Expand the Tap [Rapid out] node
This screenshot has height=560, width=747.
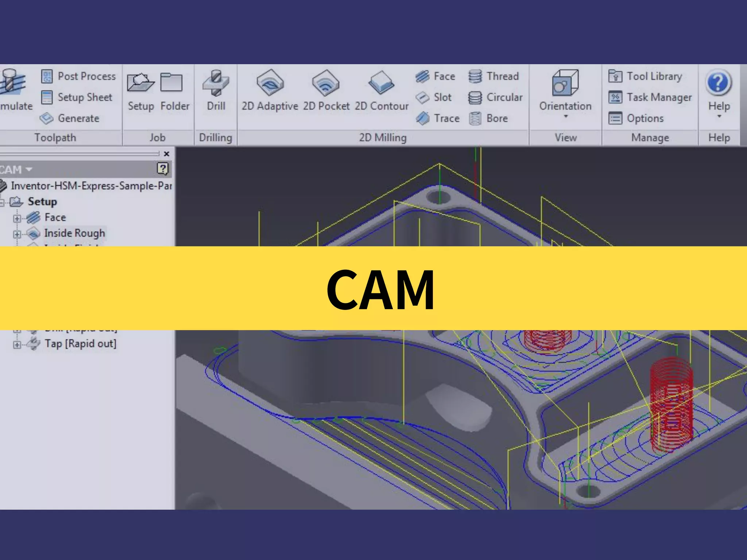17,345
